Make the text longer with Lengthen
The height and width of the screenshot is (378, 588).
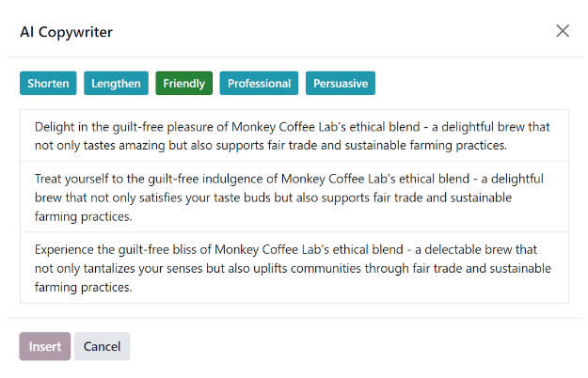tap(116, 83)
